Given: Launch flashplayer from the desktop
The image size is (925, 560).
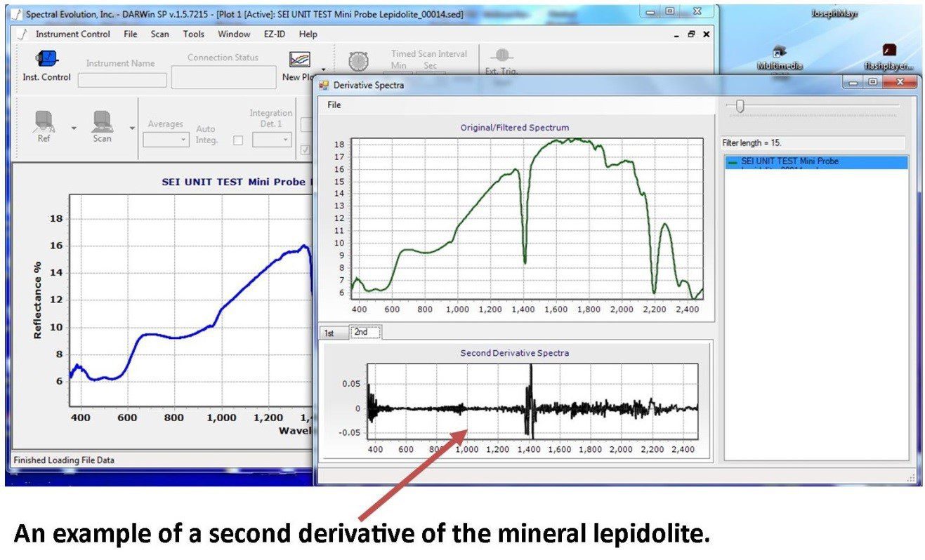Looking at the screenshot, I should click(x=890, y=51).
